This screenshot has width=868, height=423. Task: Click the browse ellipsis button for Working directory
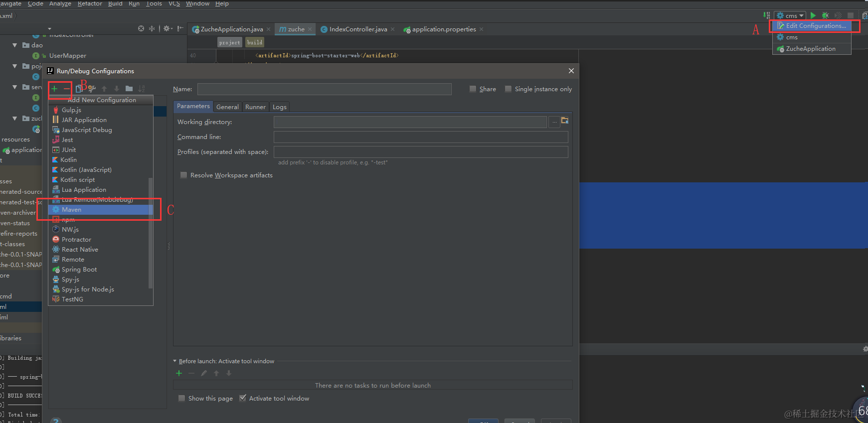554,122
